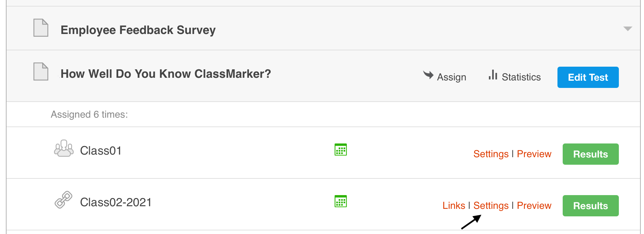The height and width of the screenshot is (234, 644).
Task: Expand the Employee Feedback Survey dropdown arrow
Action: pos(628,29)
